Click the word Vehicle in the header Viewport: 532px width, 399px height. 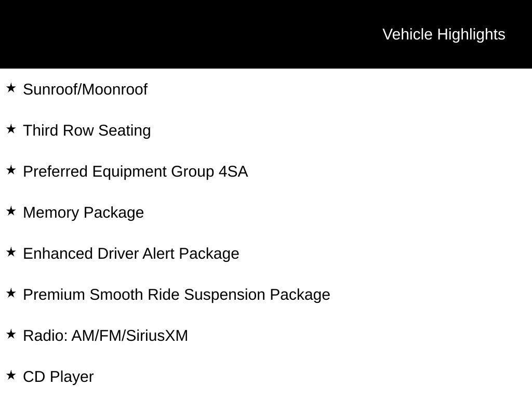407,34
